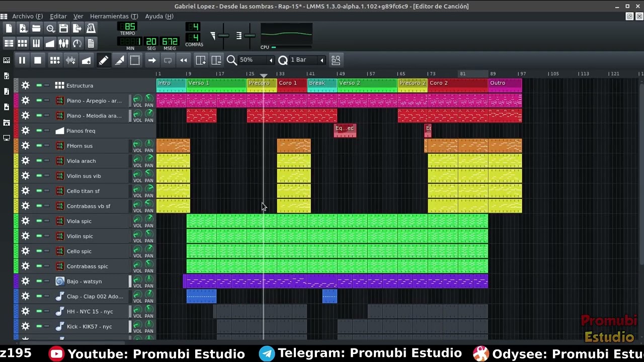Image resolution: width=644 pixels, height=362 pixels.
Task: Stop song playback
Action: click(38, 60)
